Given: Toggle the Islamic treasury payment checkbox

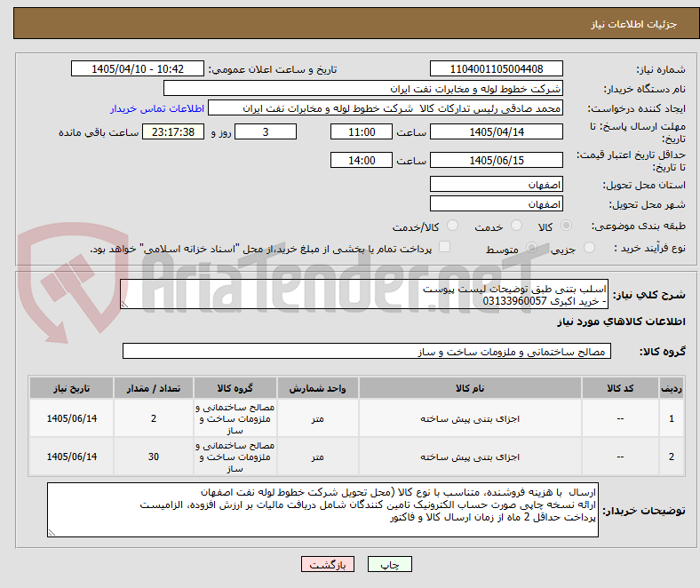Looking at the screenshot, I should (x=445, y=246).
